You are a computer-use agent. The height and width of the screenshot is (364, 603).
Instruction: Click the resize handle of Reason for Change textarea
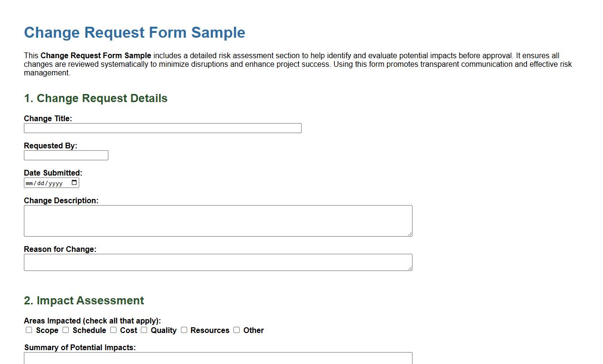(410, 268)
